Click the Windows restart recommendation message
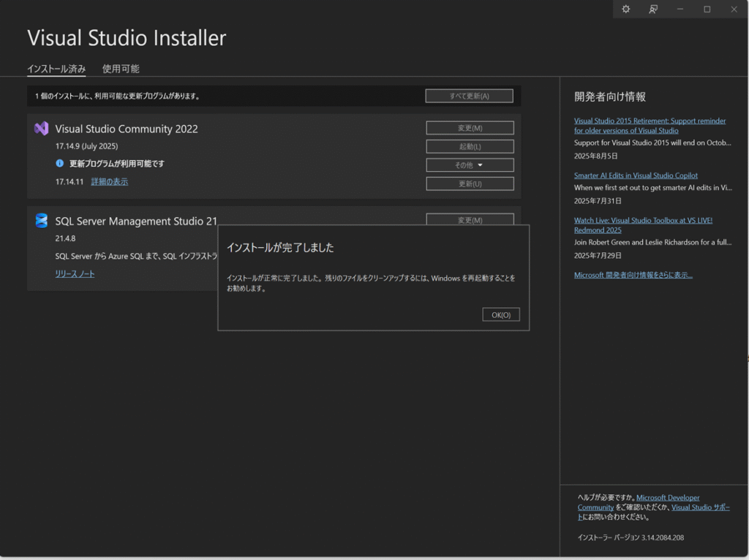The width and height of the screenshot is (749, 560). [371, 283]
